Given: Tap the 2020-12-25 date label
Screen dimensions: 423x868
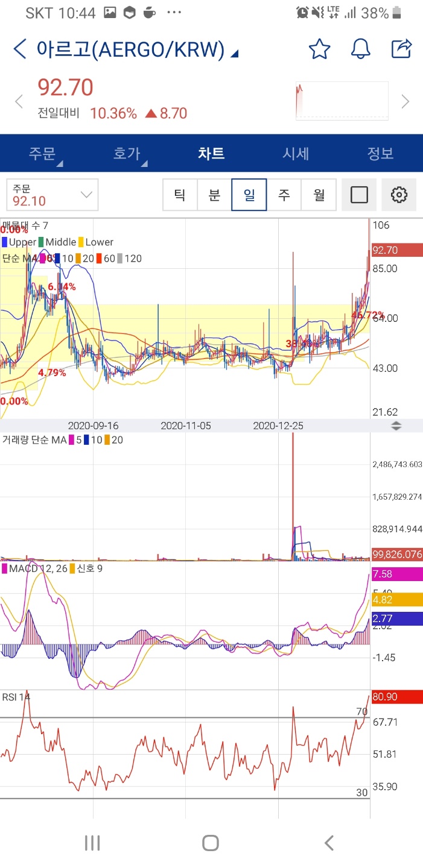Looking at the screenshot, I should pyautogui.click(x=278, y=426).
